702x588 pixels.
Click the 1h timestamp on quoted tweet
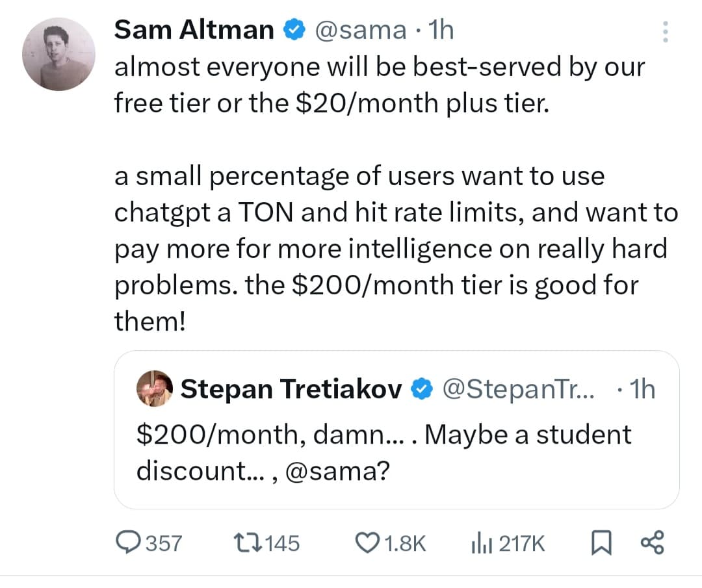point(643,389)
